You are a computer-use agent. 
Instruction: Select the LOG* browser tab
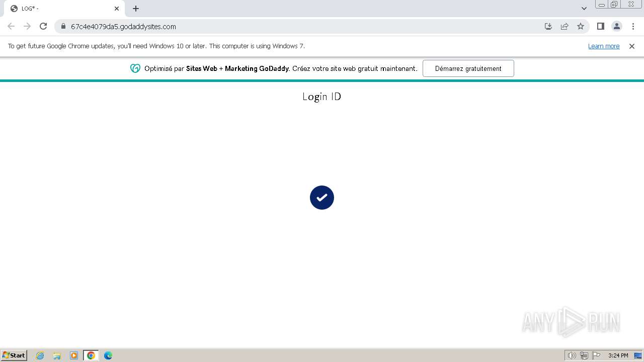64,9
